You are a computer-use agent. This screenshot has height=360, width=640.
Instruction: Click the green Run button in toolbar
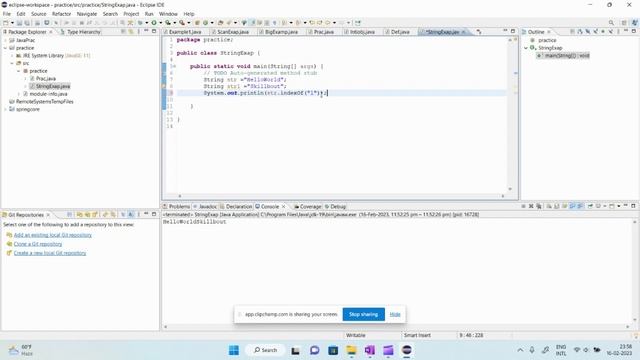(154, 23)
